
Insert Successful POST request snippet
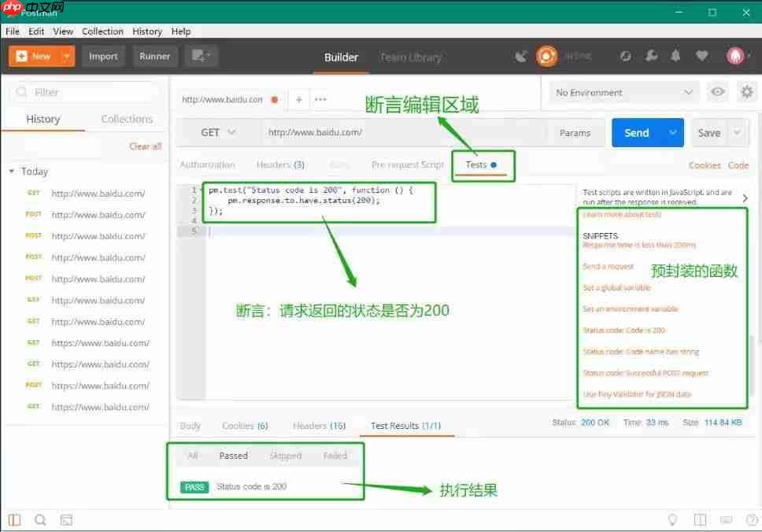(645, 373)
